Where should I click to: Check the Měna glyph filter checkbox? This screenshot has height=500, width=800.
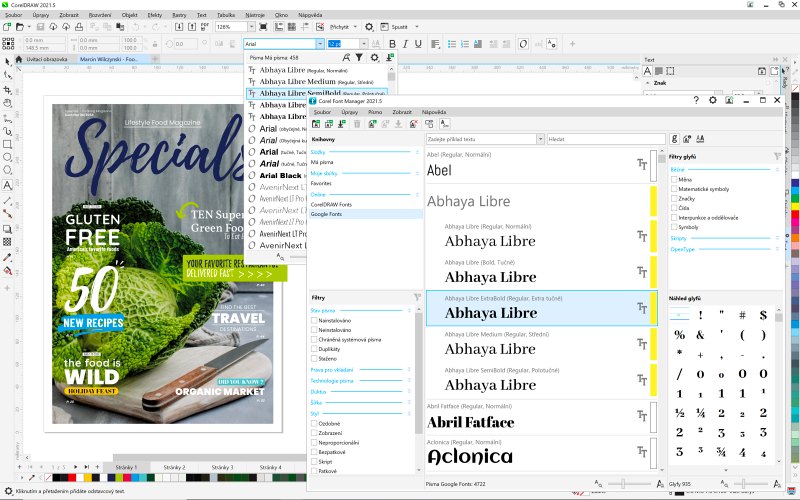point(674,180)
